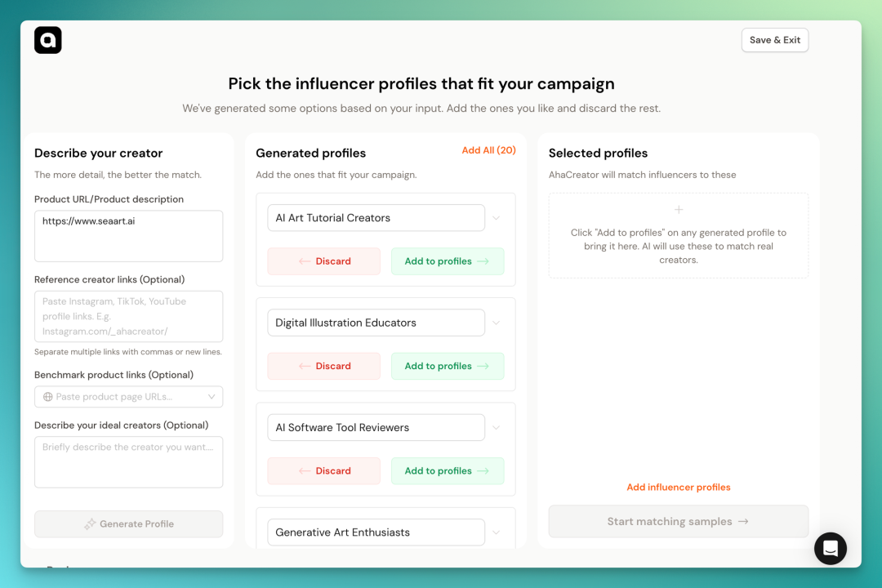Click the Add influencer profiles link
The height and width of the screenshot is (588, 882).
tap(679, 488)
